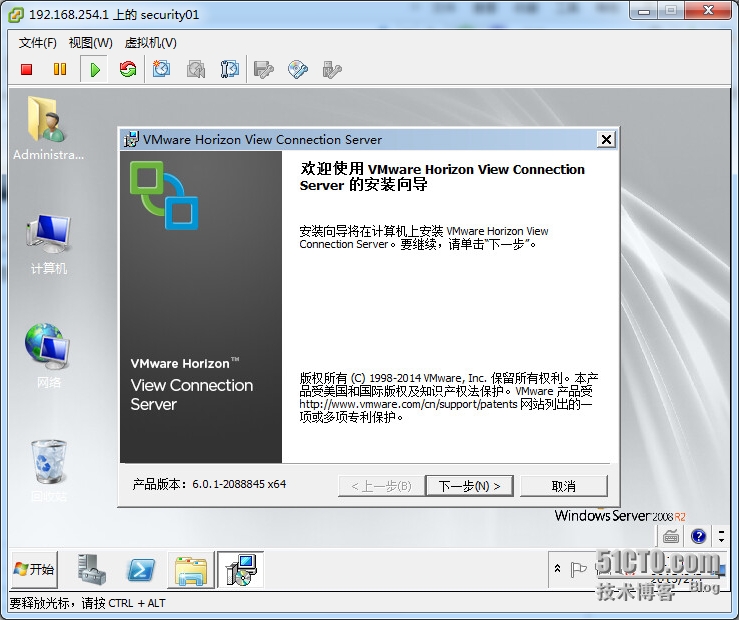The width and height of the screenshot is (739, 620).
Task: Power on the VM with green play icon
Action: (95, 70)
